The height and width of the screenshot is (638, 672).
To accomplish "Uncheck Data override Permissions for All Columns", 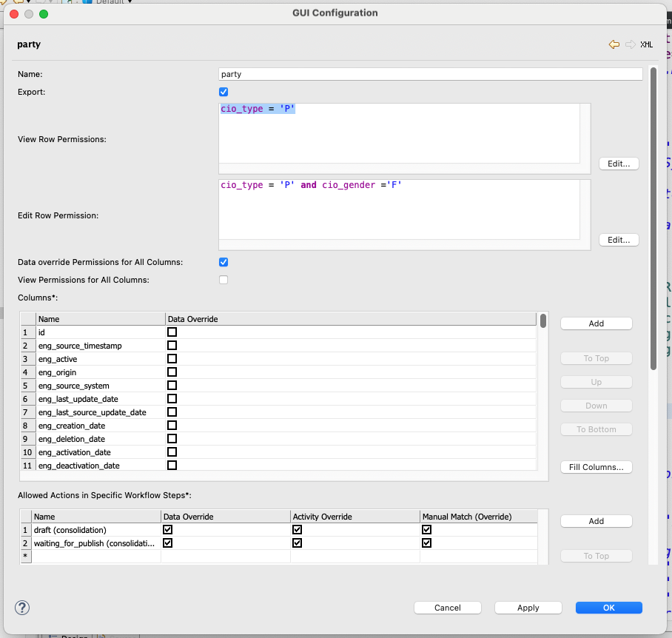I will (x=223, y=261).
